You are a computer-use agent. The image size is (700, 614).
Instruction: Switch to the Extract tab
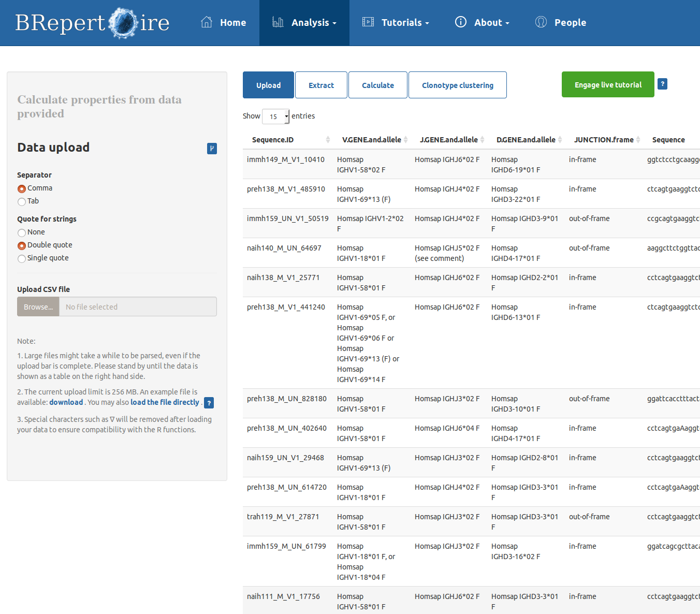[x=321, y=85]
